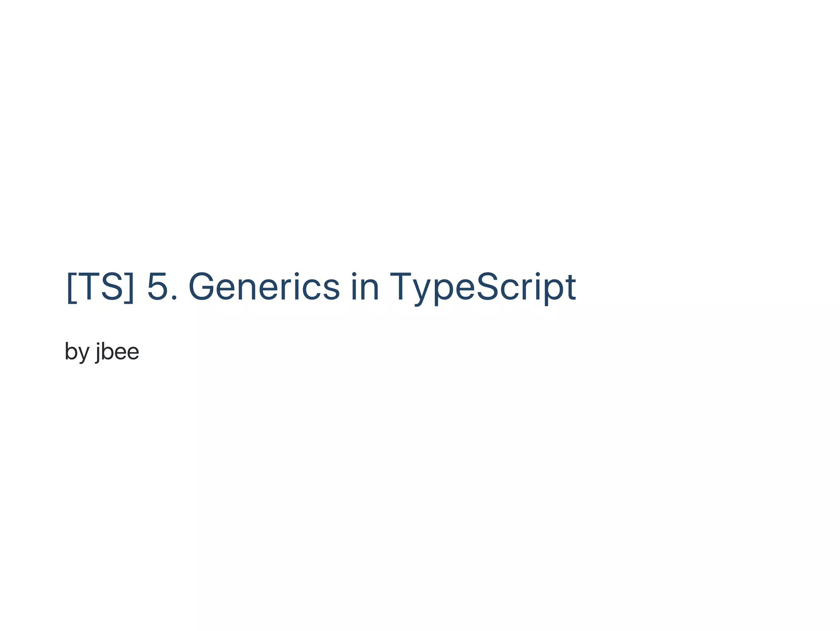The width and height of the screenshot is (840, 631).
Task: Click the "[TS]" tag in the title
Action: point(100,287)
